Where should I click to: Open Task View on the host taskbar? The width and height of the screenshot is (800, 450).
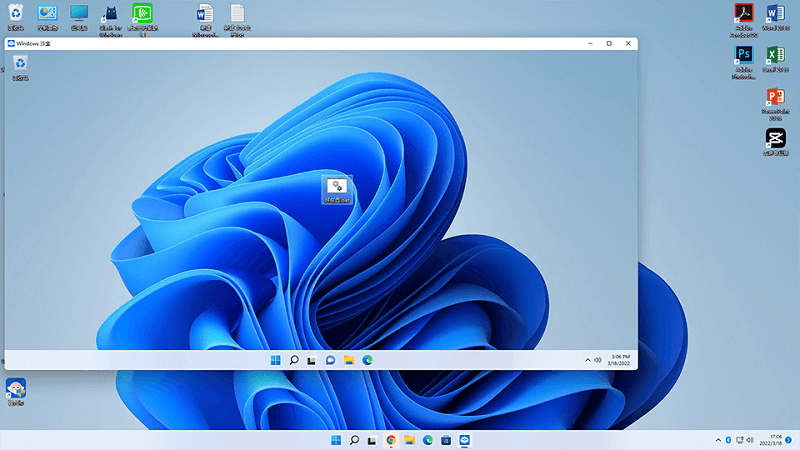[372, 440]
